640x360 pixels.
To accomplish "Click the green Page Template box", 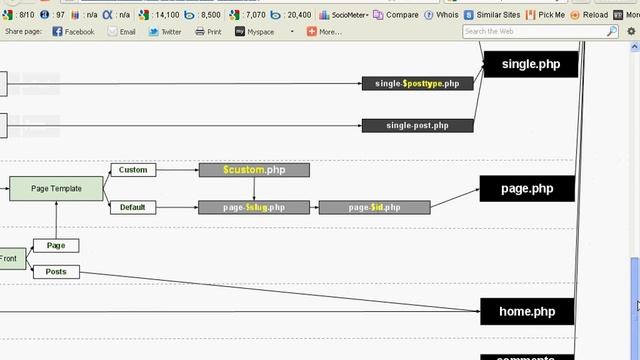I will pos(56,189).
